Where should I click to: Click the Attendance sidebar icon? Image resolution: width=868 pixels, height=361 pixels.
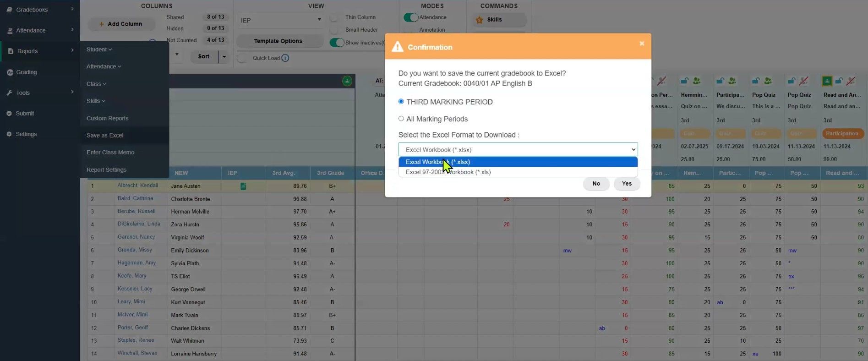click(x=10, y=31)
